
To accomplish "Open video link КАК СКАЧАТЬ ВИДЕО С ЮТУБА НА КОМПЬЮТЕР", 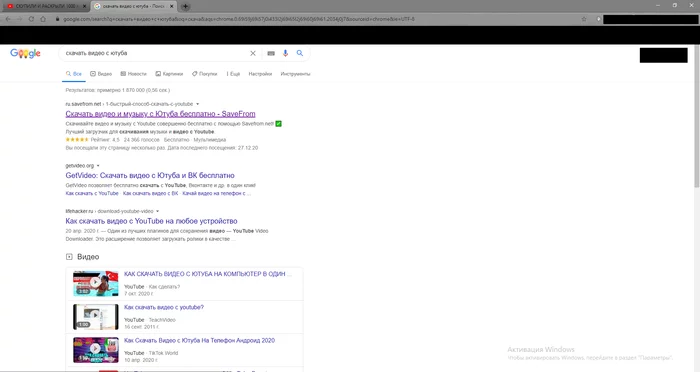I will [208, 274].
